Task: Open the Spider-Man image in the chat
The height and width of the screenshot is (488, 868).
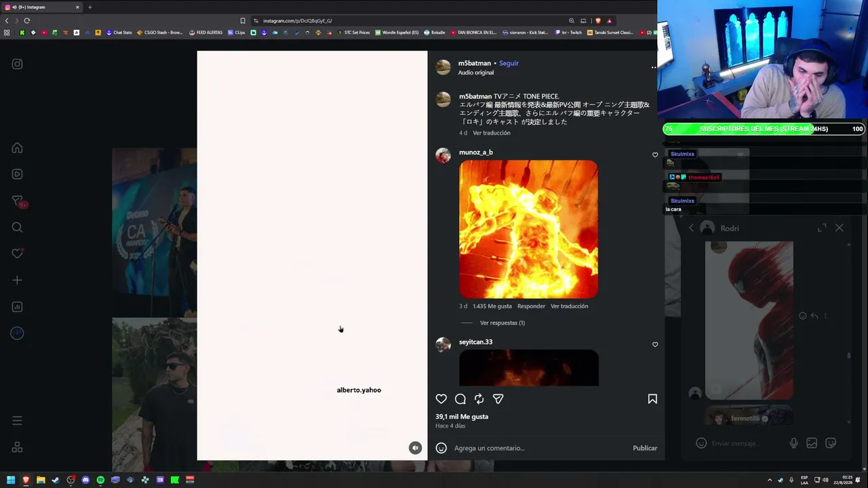Action: (x=749, y=321)
